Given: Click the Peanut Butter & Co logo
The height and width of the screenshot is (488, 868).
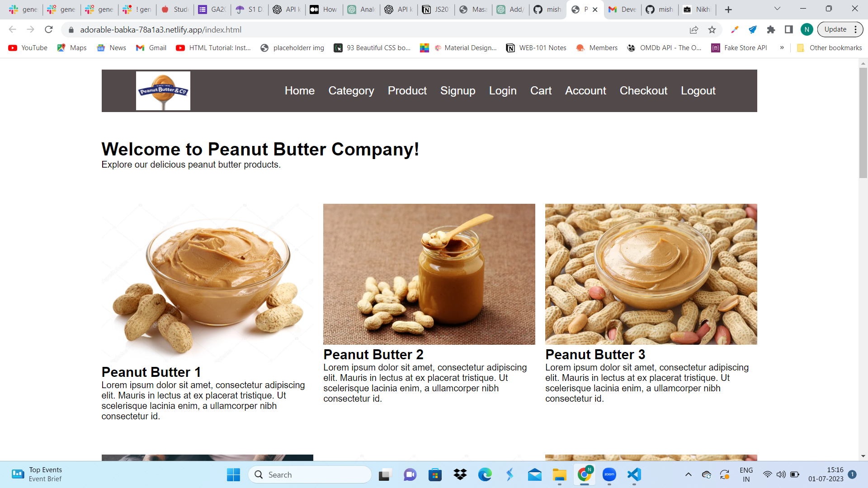Looking at the screenshot, I should (163, 90).
